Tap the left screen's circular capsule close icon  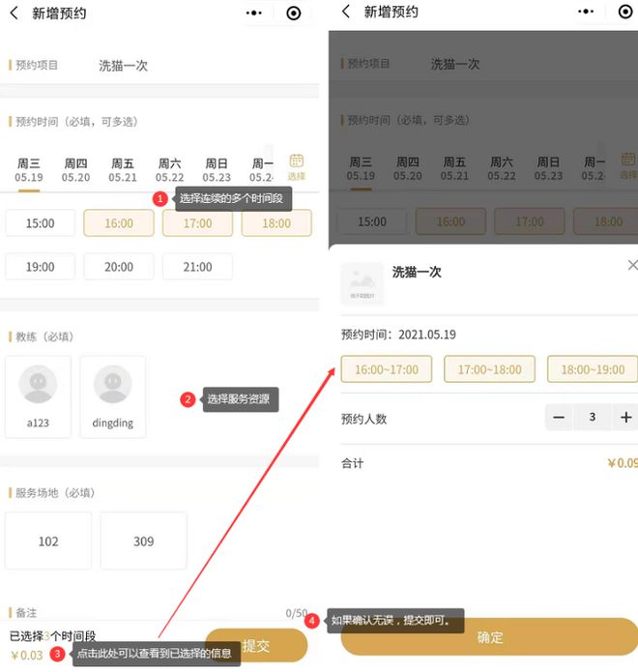[294, 14]
